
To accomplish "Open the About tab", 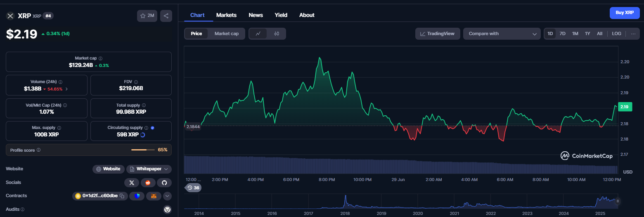I will (x=307, y=15).
